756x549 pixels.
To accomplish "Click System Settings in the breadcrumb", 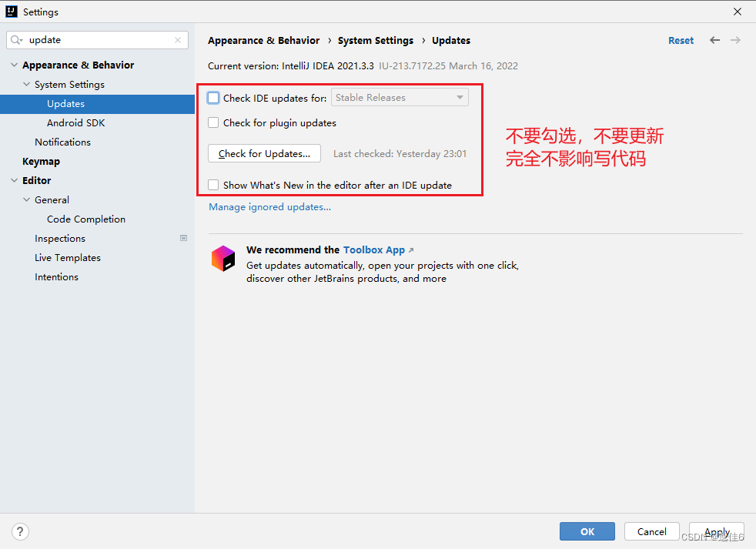I will (x=376, y=41).
